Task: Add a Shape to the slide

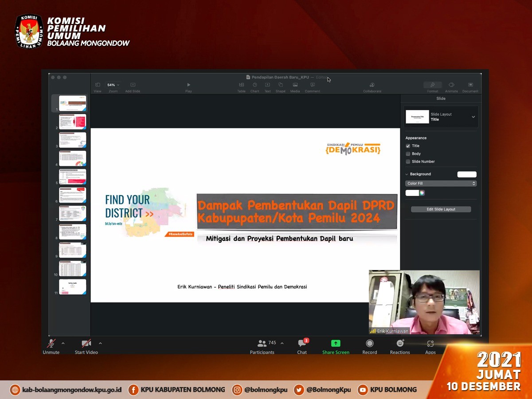Action: pos(280,85)
